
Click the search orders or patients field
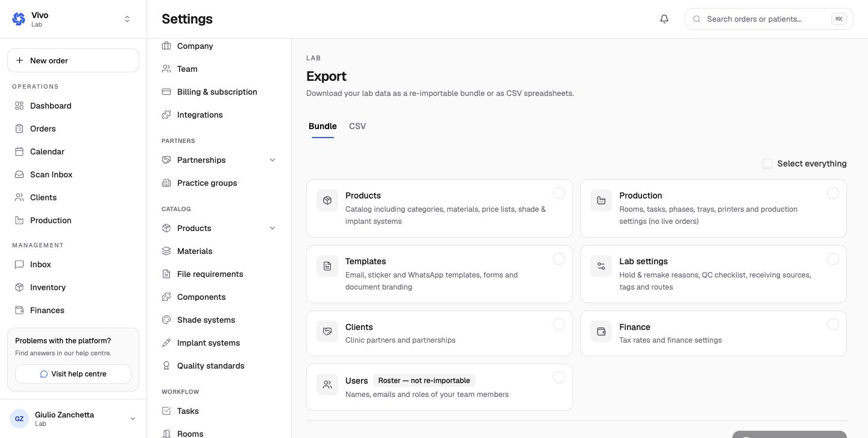tap(769, 19)
